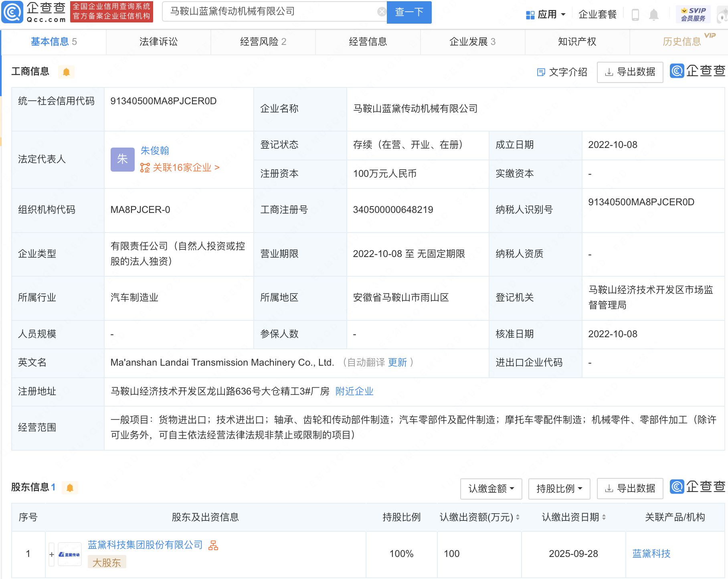Sort by 认缴出资日期 column arrows
Screen dimensions: 728x579
604,517
